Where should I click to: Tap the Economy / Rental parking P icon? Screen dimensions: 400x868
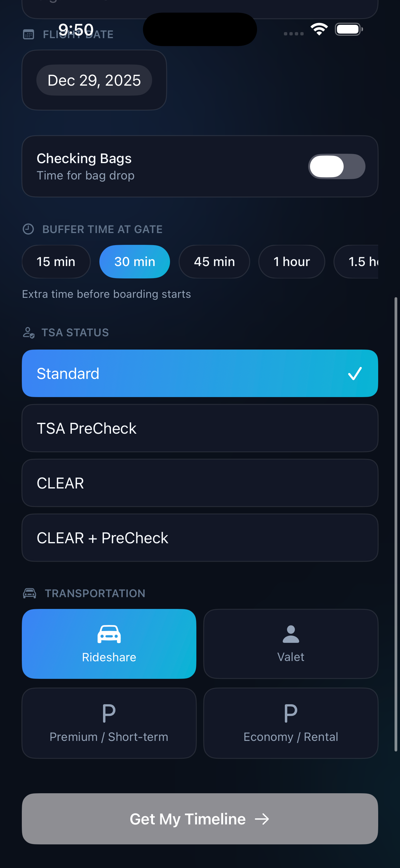tap(291, 712)
